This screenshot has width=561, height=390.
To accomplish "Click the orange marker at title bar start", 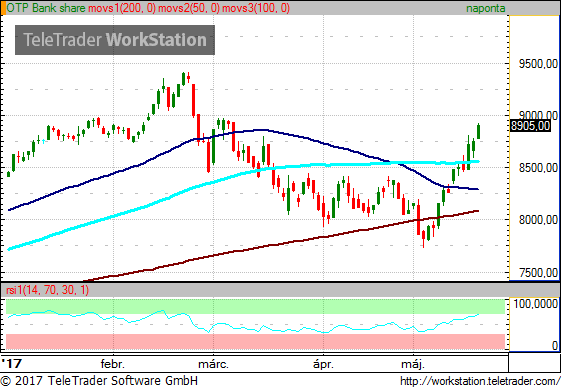I will point(3,8).
